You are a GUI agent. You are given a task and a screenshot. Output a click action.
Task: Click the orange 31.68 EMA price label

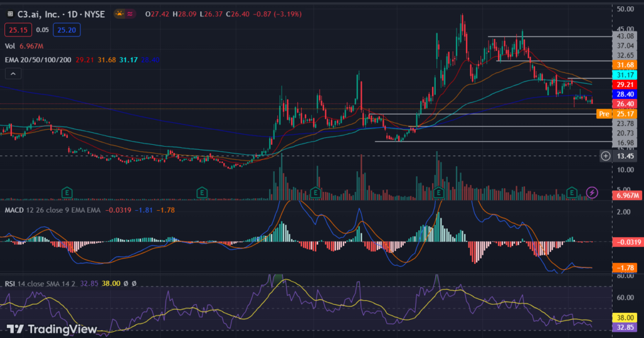point(625,65)
